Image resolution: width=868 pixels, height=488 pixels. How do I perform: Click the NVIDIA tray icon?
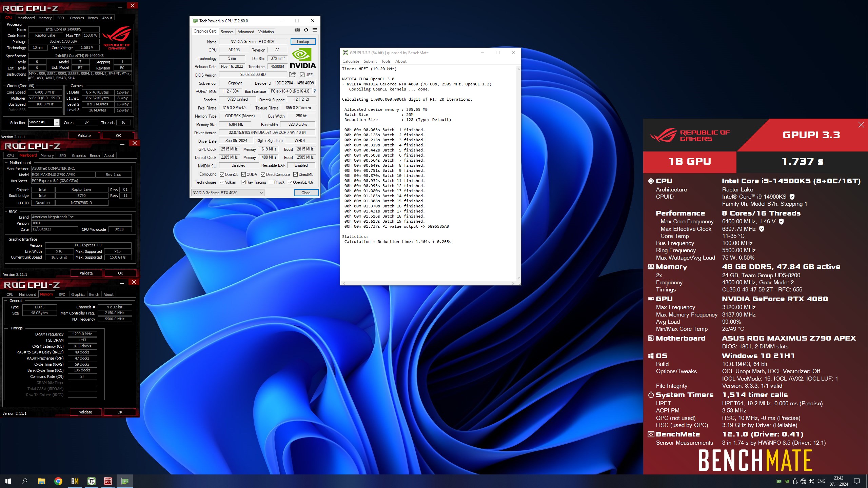pos(787,481)
